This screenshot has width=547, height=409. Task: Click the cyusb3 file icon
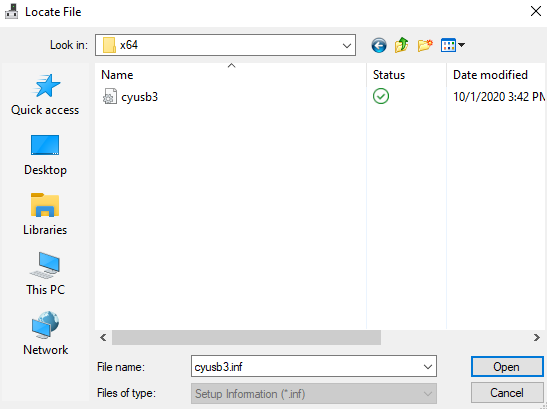tap(110, 97)
